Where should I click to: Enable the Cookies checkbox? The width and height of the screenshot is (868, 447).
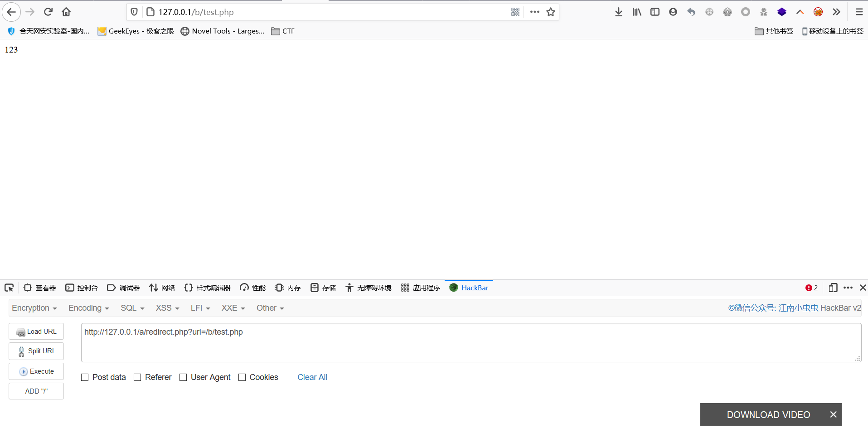(242, 377)
